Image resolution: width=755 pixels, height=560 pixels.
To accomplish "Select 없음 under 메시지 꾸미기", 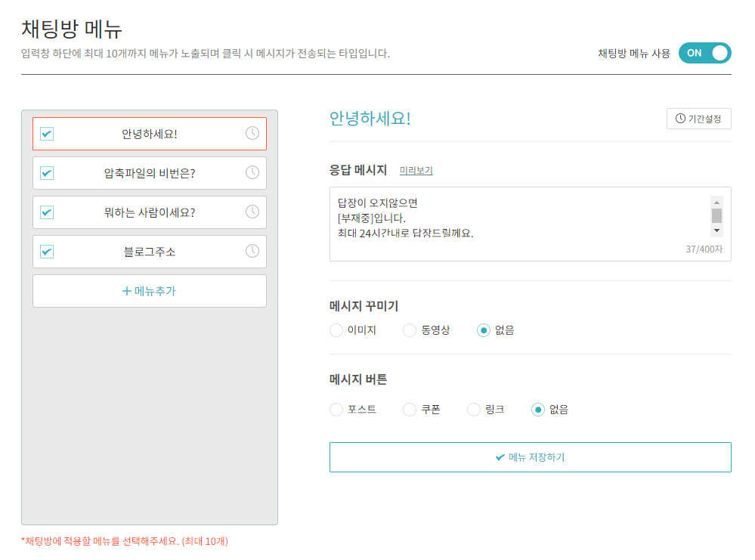I will tap(484, 330).
